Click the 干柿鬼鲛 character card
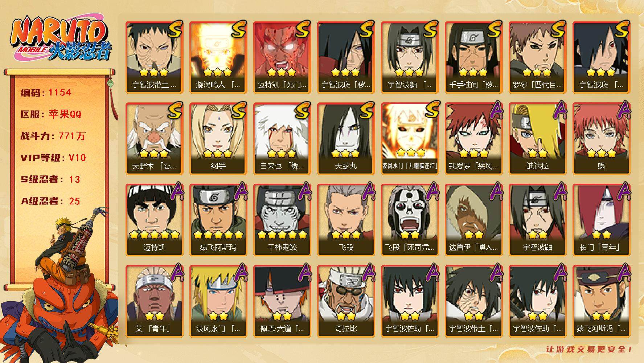This screenshot has height=363, width=644. (282, 220)
